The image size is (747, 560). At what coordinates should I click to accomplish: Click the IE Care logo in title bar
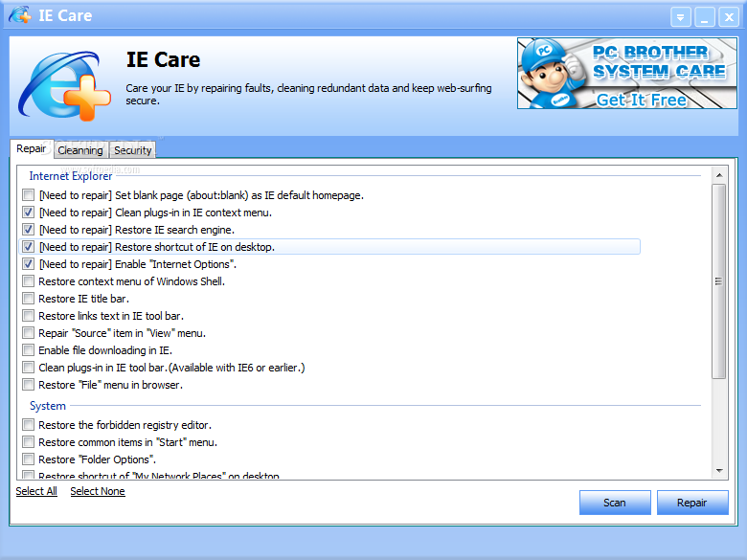pyautogui.click(x=19, y=15)
